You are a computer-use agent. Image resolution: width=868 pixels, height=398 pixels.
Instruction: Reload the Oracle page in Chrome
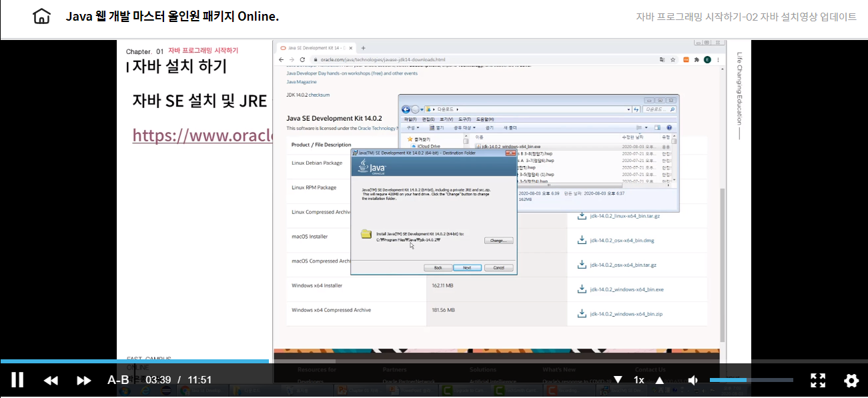(x=302, y=59)
